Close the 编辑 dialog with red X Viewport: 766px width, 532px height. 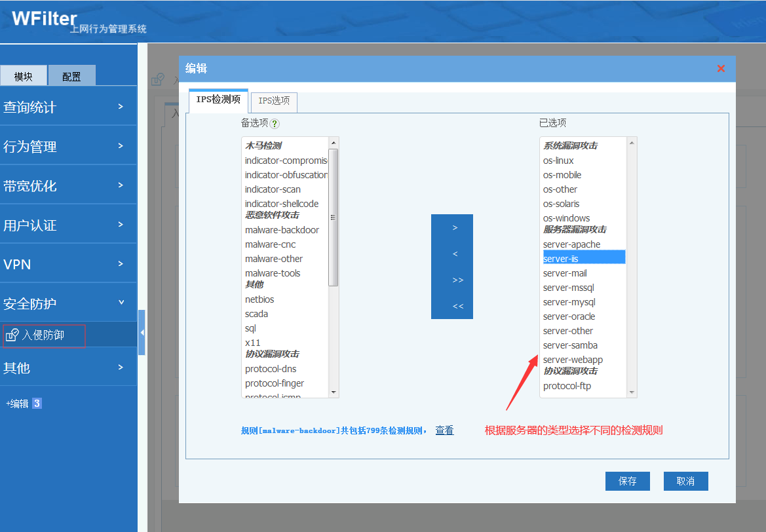tap(721, 68)
